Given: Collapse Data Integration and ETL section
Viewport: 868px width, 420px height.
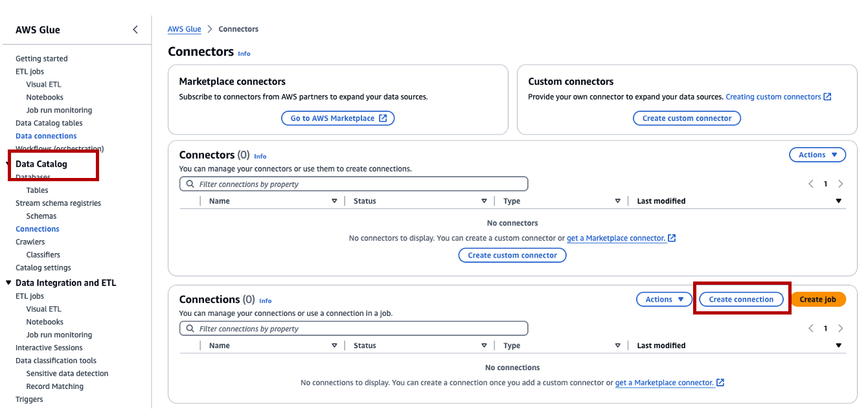Looking at the screenshot, I should (x=8, y=283).
